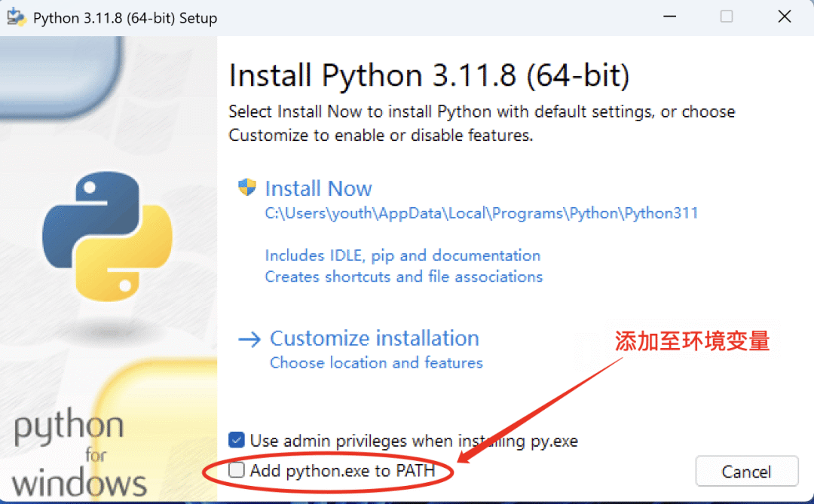Viewport: 814px width, 504px height.
Task: Start install via Install Now link
Action: (318, 188)
